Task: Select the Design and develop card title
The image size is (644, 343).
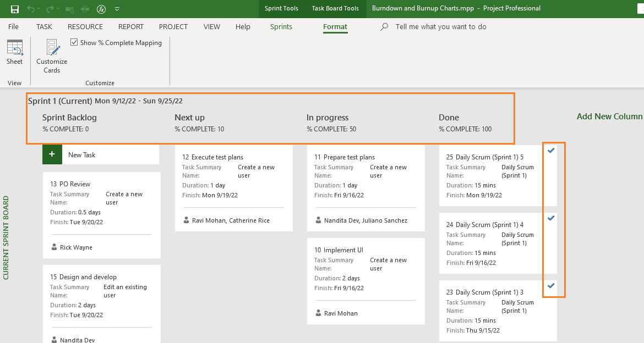Action: click(83, 277)
